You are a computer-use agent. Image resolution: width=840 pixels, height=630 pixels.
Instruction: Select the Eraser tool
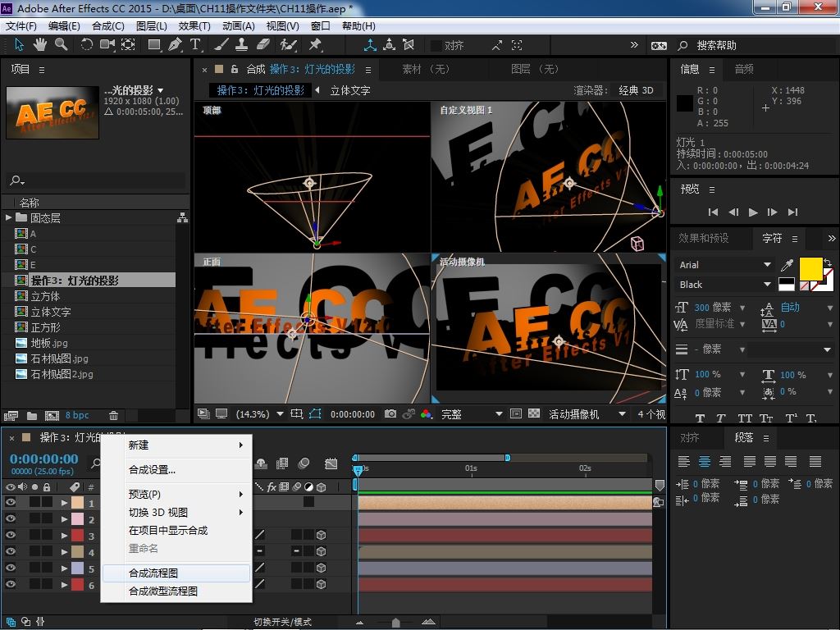[x=262, y=45]
